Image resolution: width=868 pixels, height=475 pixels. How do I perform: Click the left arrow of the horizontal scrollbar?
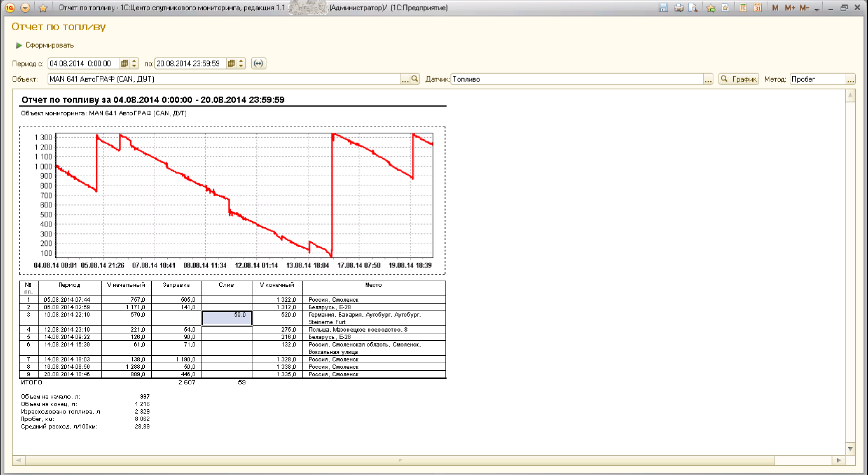(19, 460)
